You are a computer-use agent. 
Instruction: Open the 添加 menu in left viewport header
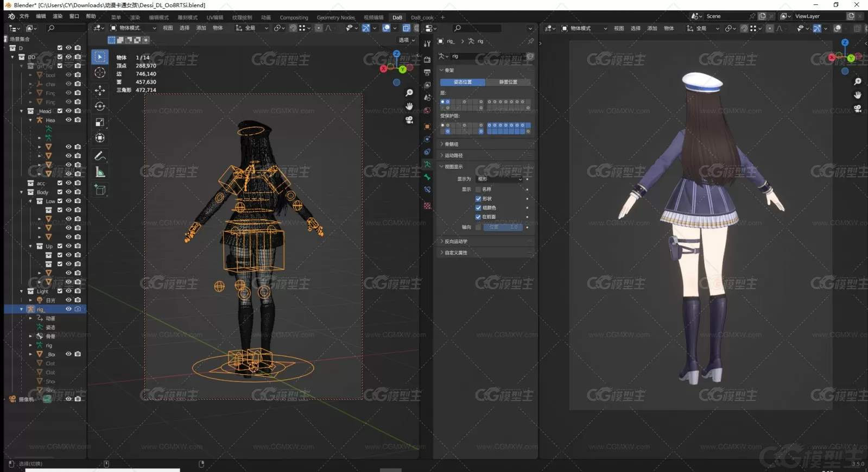click(x=201, y=28)
